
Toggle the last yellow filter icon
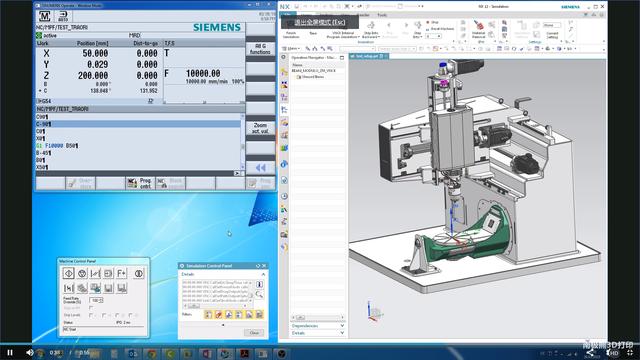259,314
